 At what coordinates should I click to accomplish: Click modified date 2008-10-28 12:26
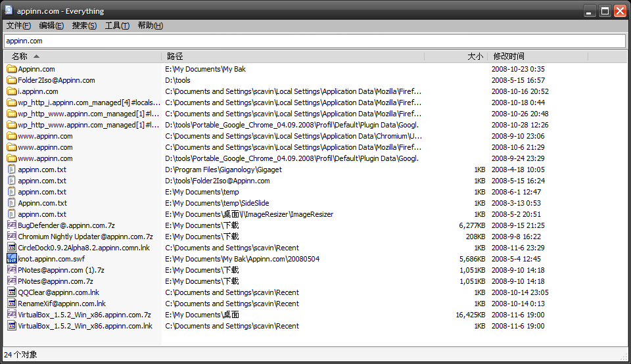point(520,125)
